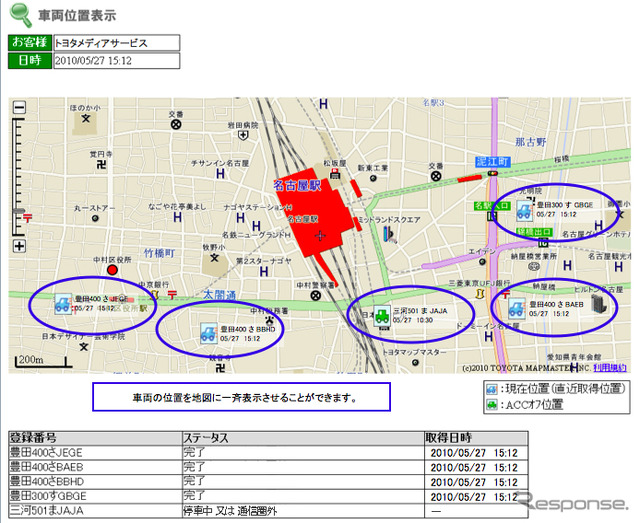Click the ステータス column header
The width and height of the screenshot is (640, 523).
tap(303, 438)
